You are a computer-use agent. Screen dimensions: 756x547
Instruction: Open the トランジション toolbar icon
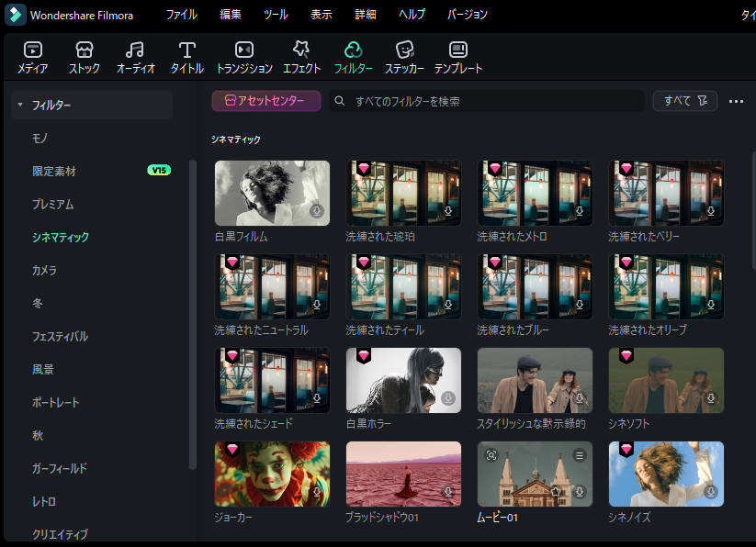coord(243,50)
